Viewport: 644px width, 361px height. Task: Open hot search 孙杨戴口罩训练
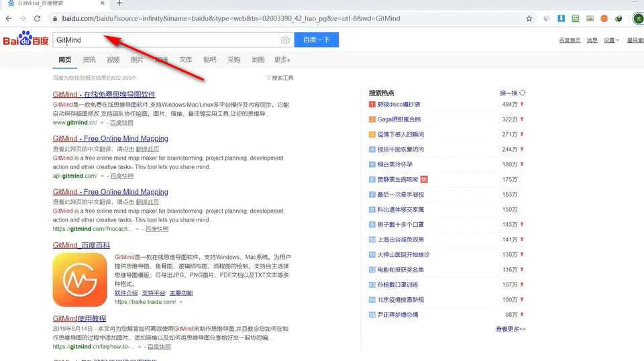(x=398, y=285)
